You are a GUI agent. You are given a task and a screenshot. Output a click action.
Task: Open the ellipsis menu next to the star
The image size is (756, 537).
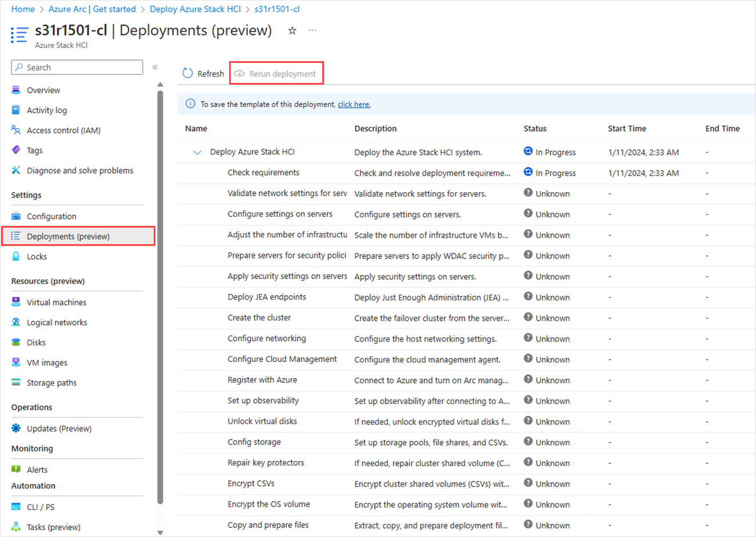coord(312,30)
